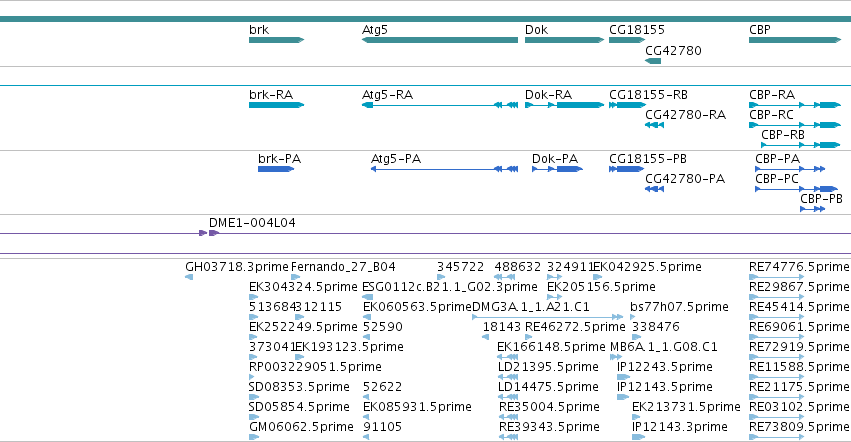Click the MB6A.1_1.G08.C1 EST
This screenshot has width=851, height=442.
(x=616, y=357)
